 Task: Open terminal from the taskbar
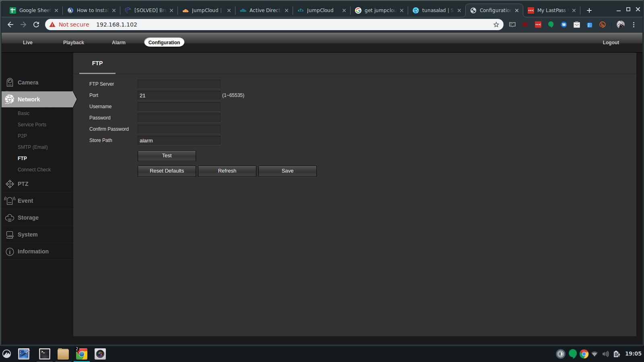tap(44, 354)
